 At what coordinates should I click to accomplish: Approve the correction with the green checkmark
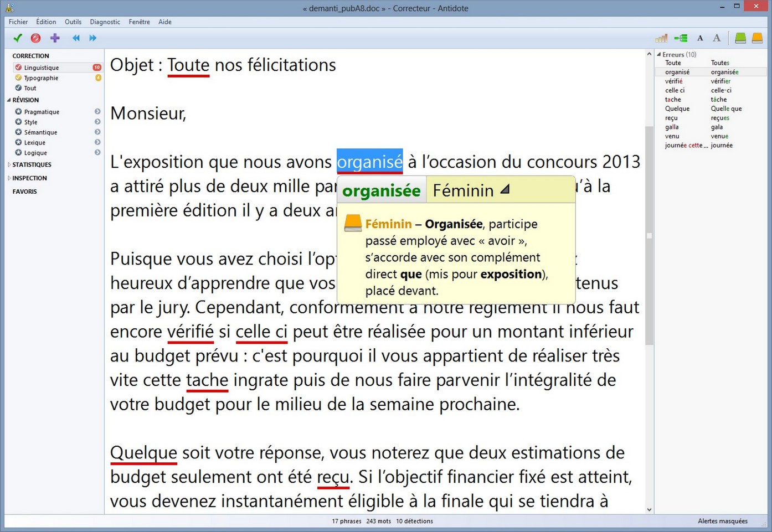coord(18,38)
